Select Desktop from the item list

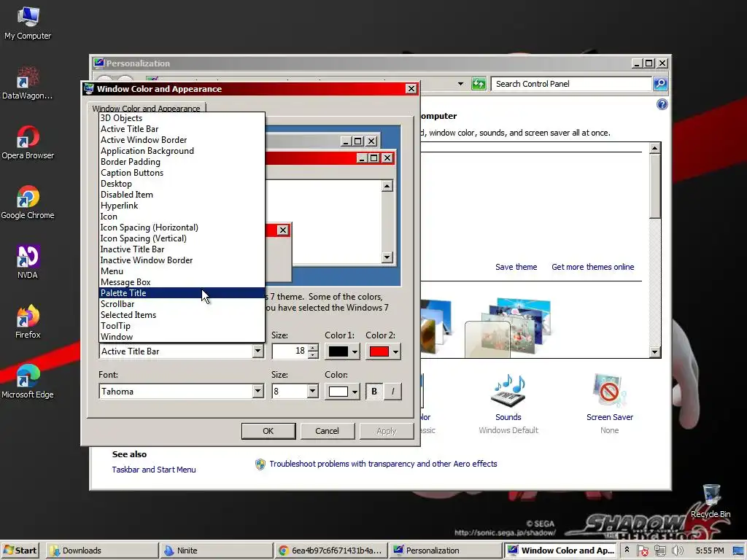(182, 184)
